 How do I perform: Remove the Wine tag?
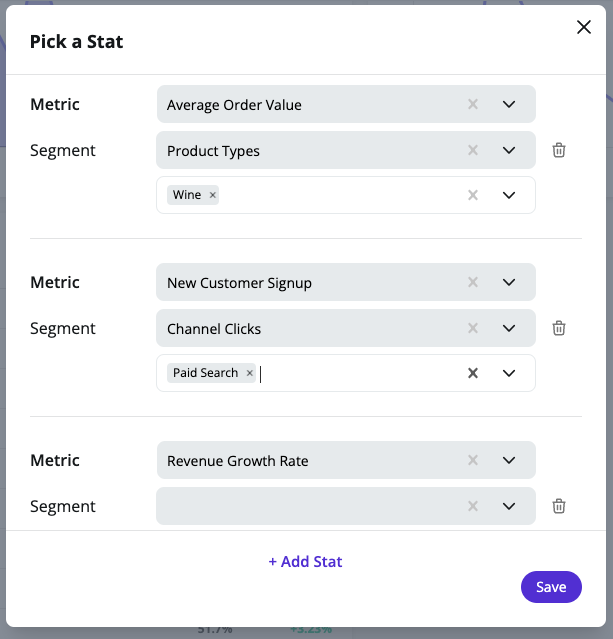tap(213, 195)
